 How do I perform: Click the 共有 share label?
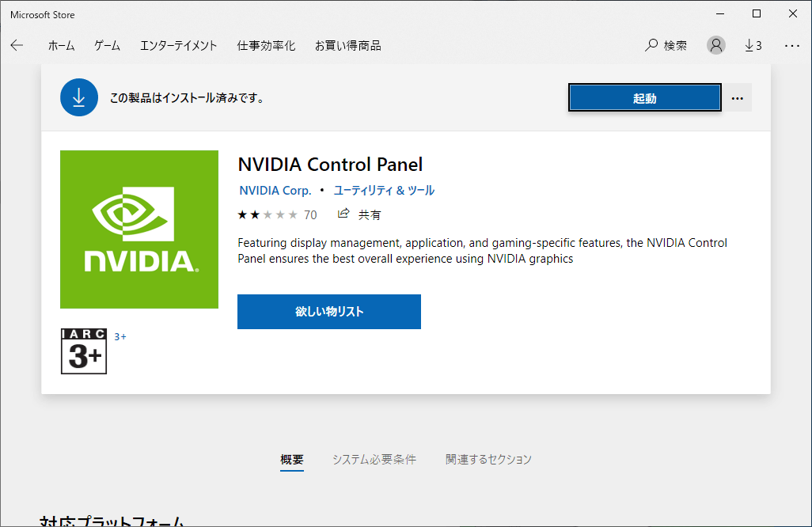point(370,215)
